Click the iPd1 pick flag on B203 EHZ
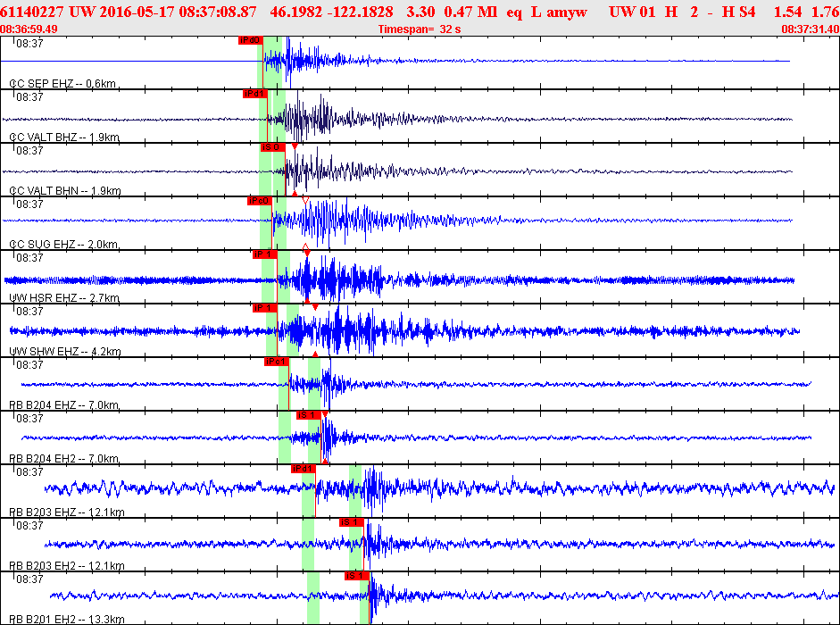Viewport: 840px width, 625px height. [x=304, y=469]
